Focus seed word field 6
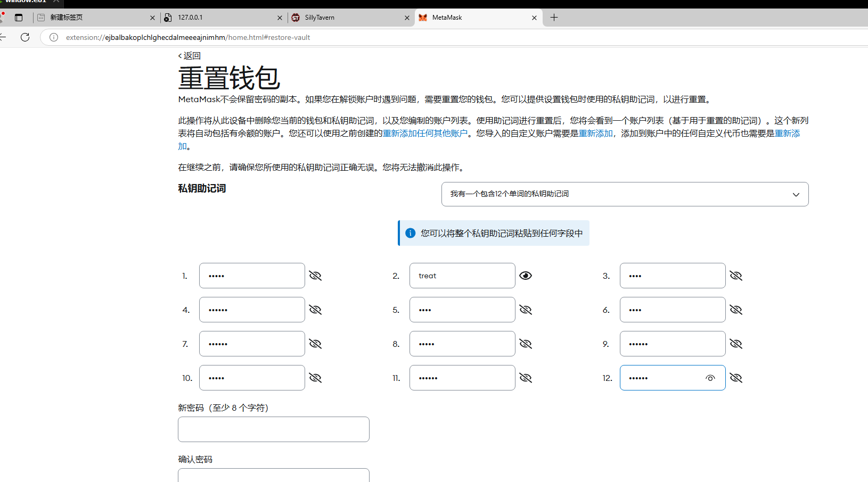This screenshot has width=868, height=482. pyautogui.click(x=673, y=310)
